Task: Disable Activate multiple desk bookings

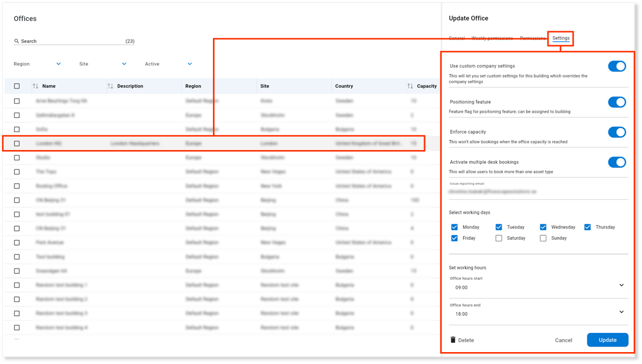Action: pos(617,162)
